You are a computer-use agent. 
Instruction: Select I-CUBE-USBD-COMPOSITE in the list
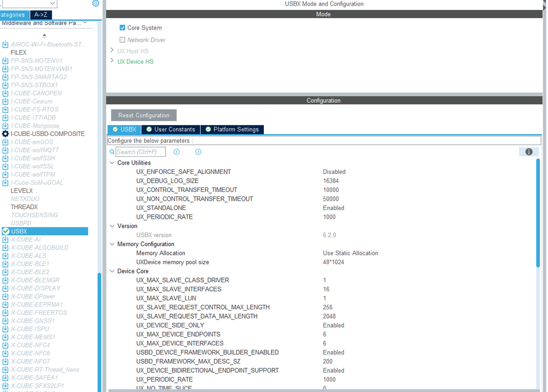(x=48, y=134)
